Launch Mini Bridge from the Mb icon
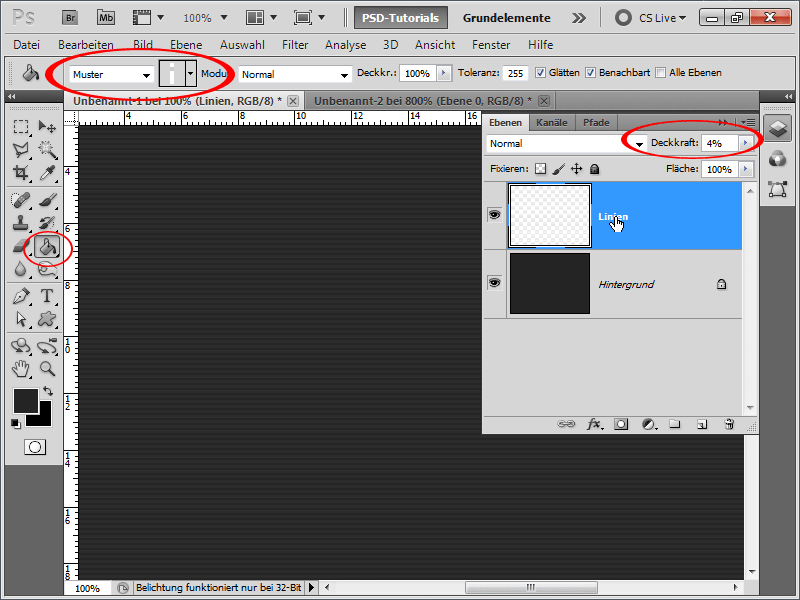Viewport: 800px width, 600px height. (106, 18)
